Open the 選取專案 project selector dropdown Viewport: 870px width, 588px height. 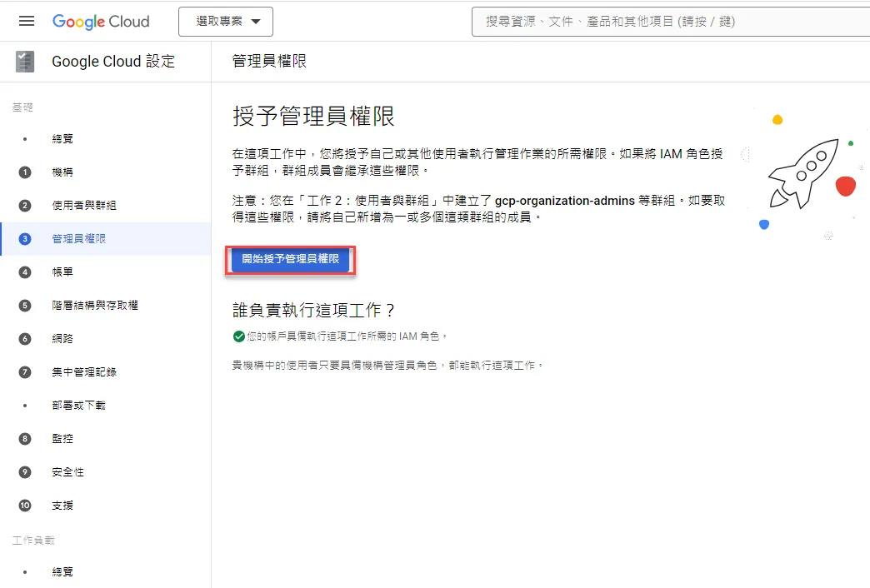pyautogui.click(x=226, y=22)
